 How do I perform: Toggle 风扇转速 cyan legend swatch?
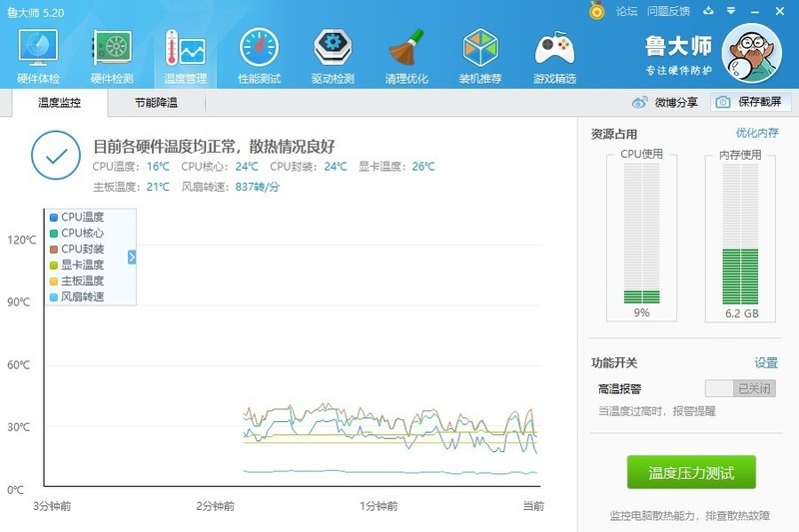[x=54, y=296]
